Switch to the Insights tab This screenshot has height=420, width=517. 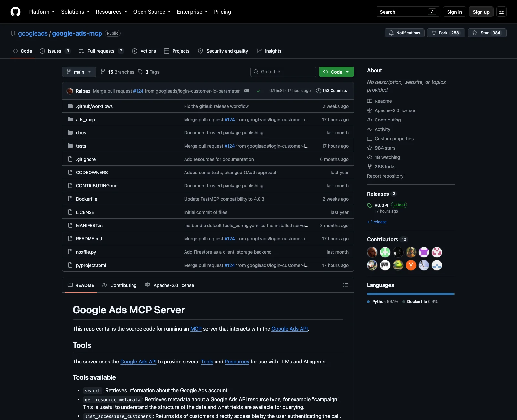tap(269, 51)
